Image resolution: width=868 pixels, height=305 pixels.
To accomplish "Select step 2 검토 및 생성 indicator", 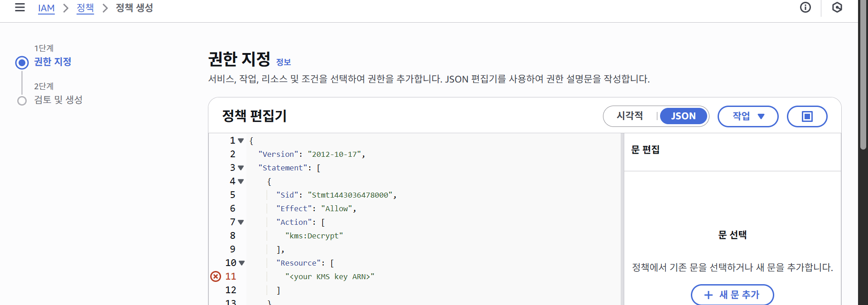I will (x=22, y=101).
